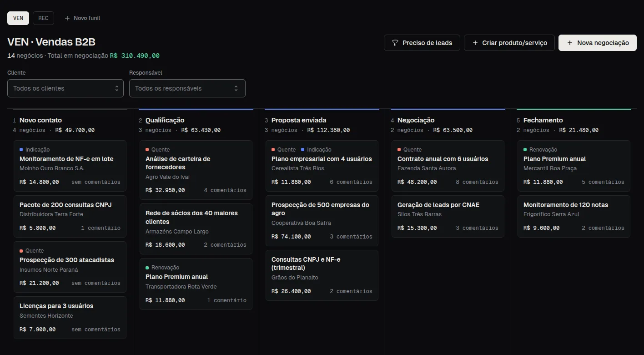
Task: Open Plano empresarial com 4 usuários card
Action: (x=322, y=166)
